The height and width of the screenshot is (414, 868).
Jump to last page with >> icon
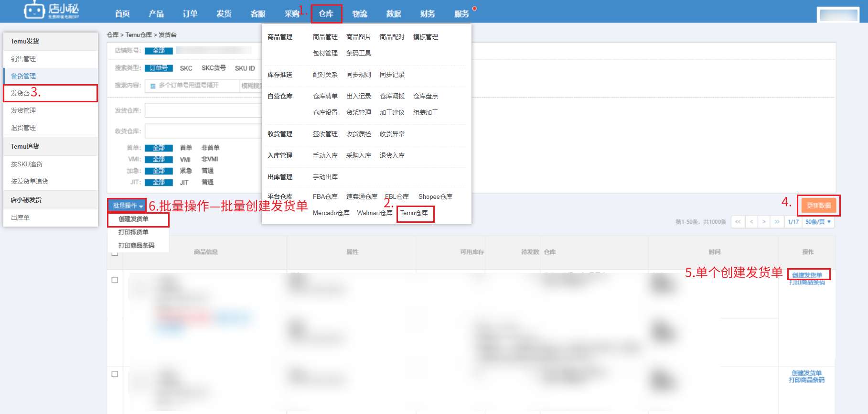[777, 222]
